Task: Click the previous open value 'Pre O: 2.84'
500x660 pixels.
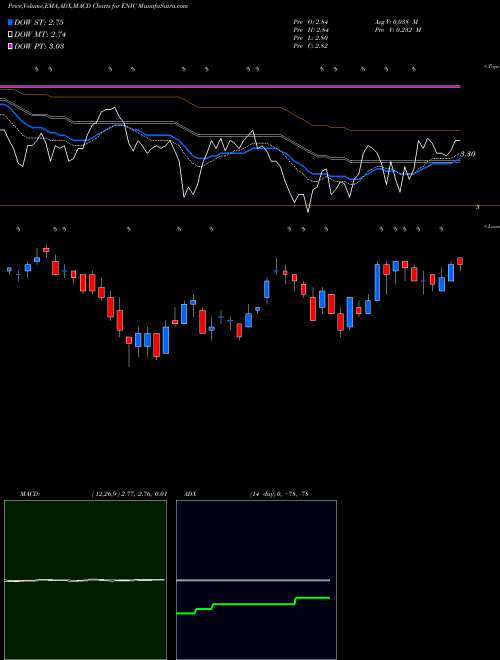Action: point(311,22)
